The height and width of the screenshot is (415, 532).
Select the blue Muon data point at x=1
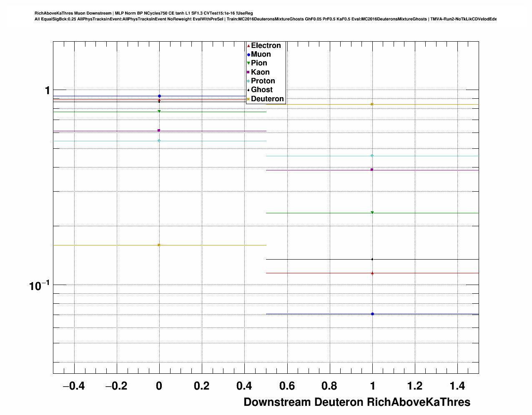coord(372,314)
